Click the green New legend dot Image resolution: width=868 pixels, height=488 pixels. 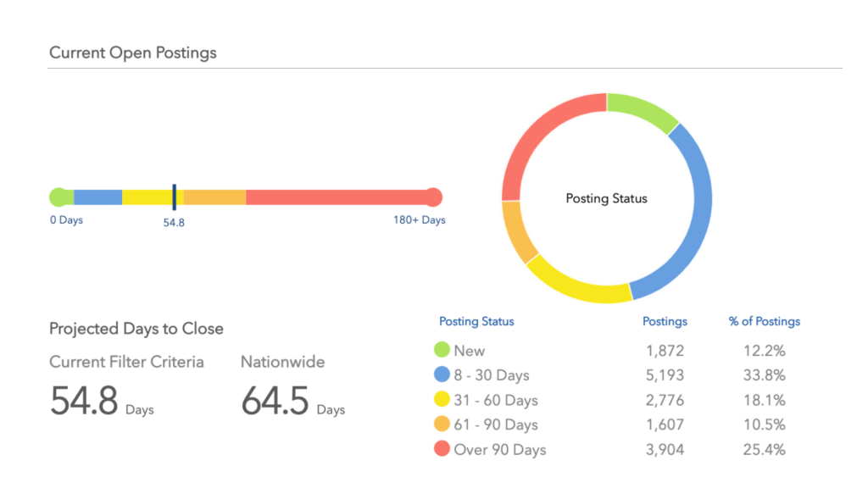[x=442, y=350]
